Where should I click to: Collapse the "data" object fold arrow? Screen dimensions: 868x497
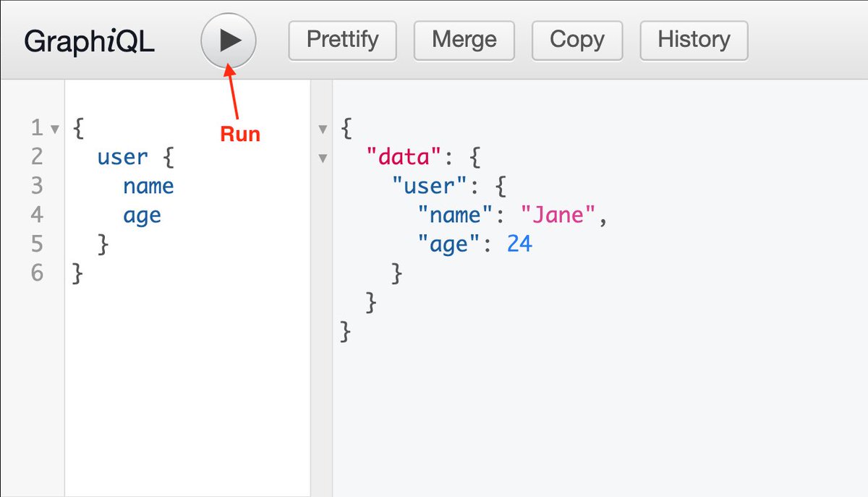pos(323,158)
